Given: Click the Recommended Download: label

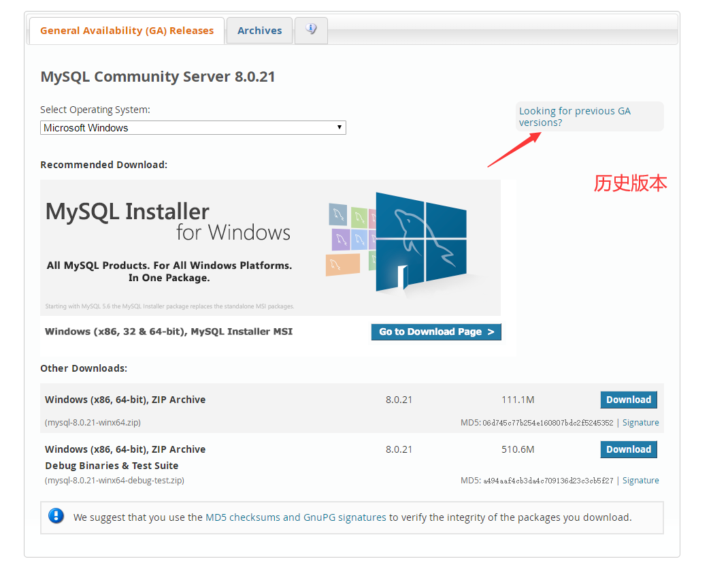Looking at the screenshot, I should point(104,165).
